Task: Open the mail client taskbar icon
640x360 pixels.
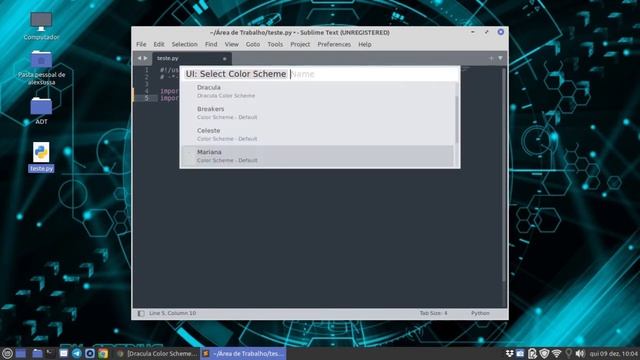Action: 64,353
